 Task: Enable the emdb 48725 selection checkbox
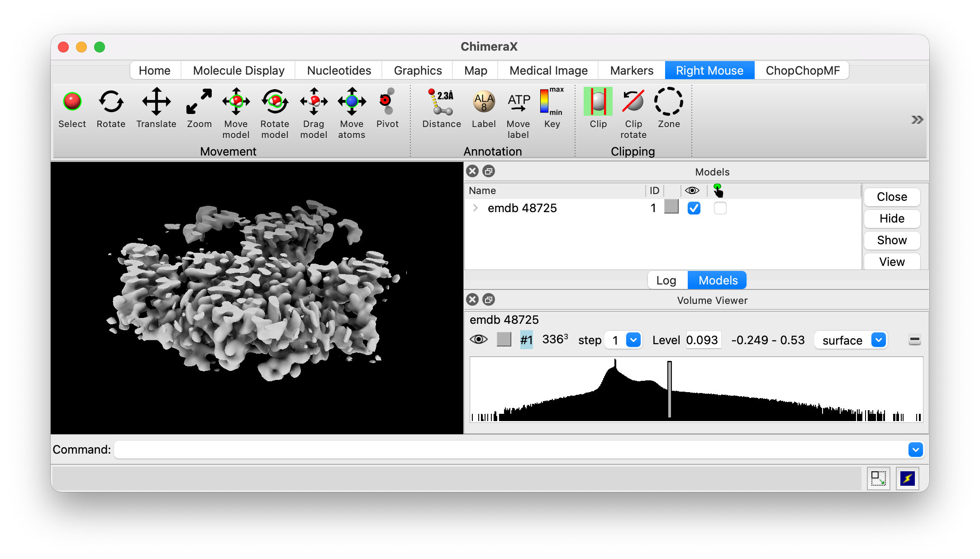[x=720, y=208]
